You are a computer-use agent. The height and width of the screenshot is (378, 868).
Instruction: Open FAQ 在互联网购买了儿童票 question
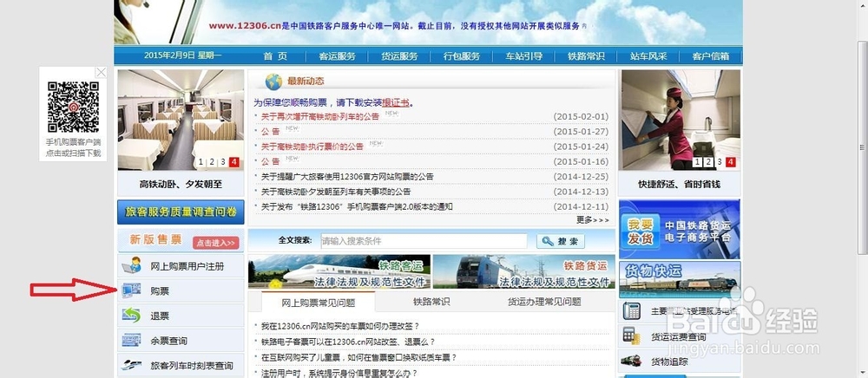(x=358, y=357)
